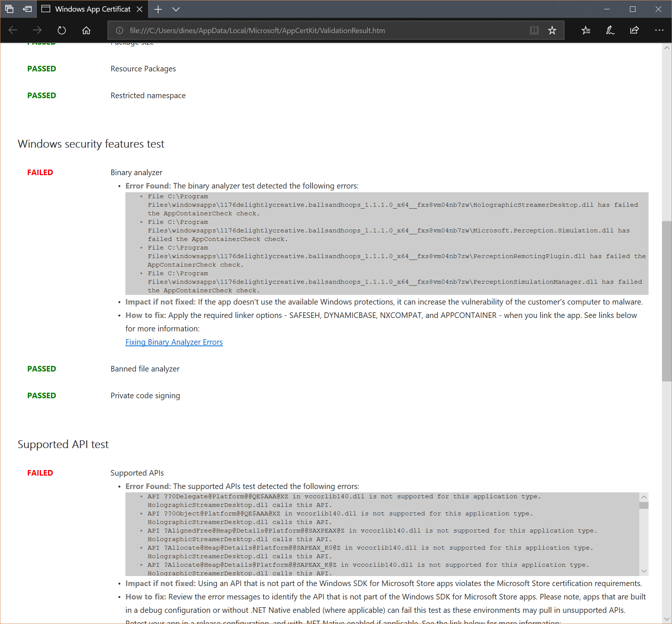Add this page to favorites
Image resolution: width=672 pixels, height=624 pixels.
552,30
